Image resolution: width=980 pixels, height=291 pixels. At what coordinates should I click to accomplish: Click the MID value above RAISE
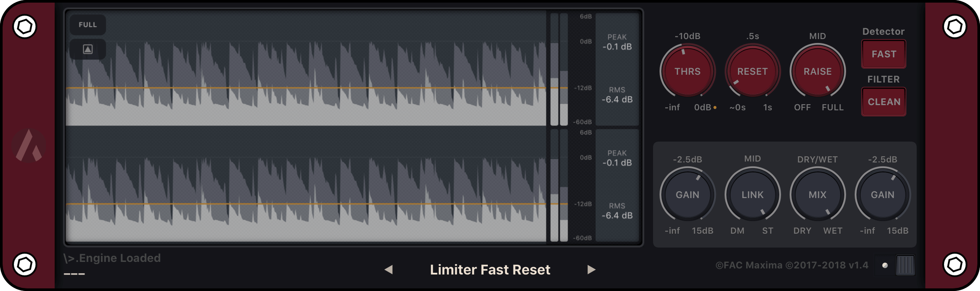click(x=817, y=36)
